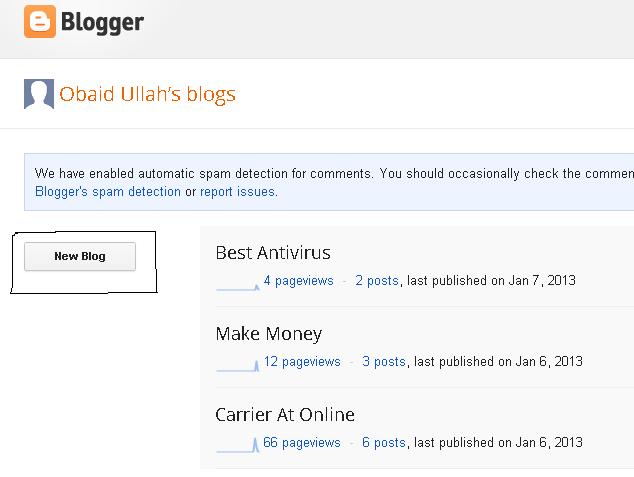Open the 12 pageviews link
634x477 pixels.
(x=302, y=362)
